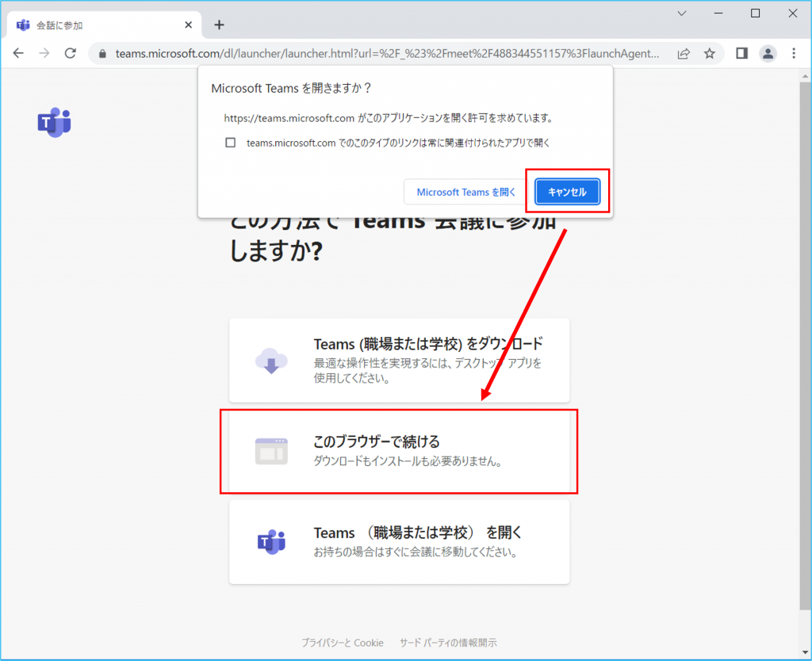812x661 pixels.
Task: Click the bookmark star icon
Action: click(x=710, y=53)
